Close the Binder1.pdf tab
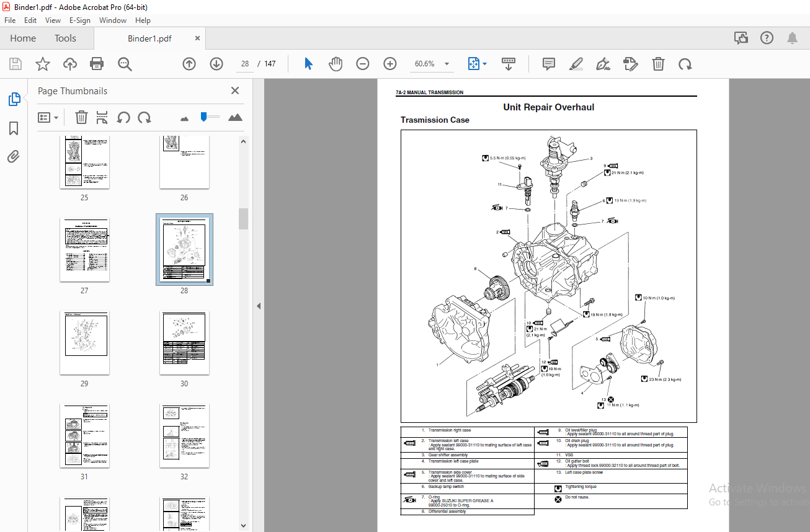The image size is (810, 532). click(x=198, y=38)
